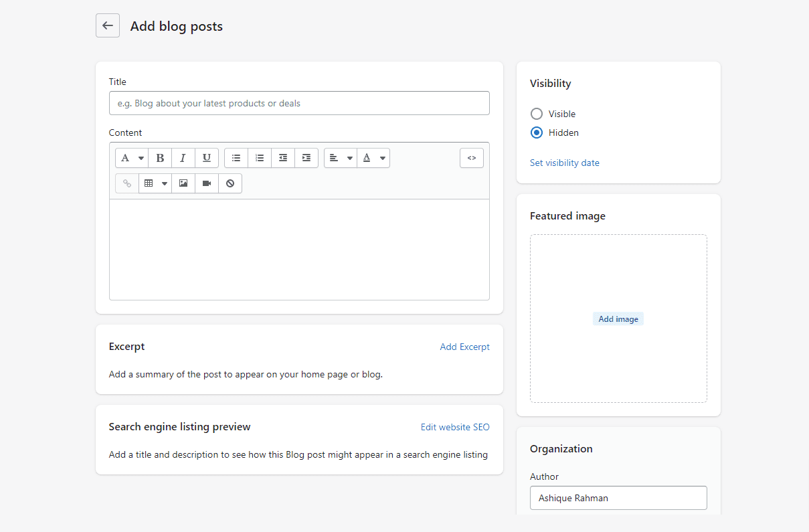Insert a bulleted list
The image size is (809, 532).
click(236, 158)
